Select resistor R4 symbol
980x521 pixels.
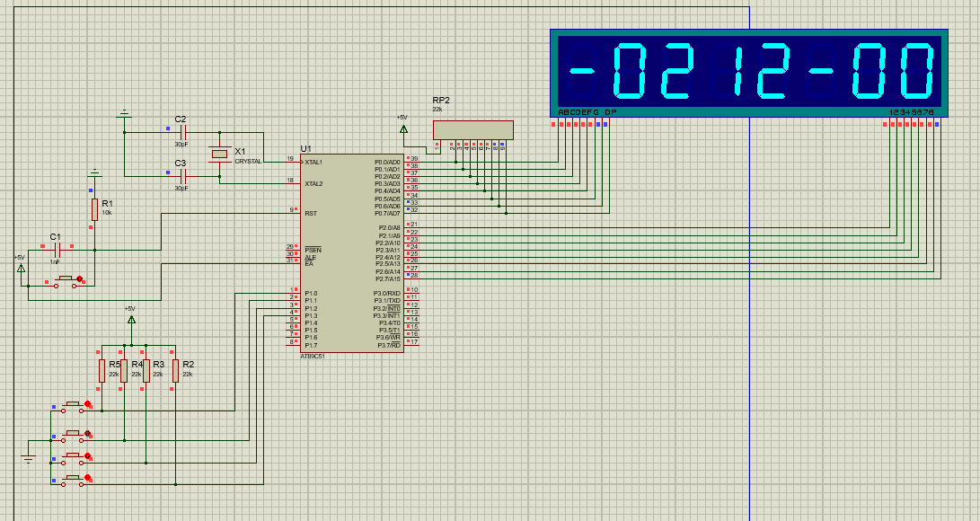click(x=124, y=370)
